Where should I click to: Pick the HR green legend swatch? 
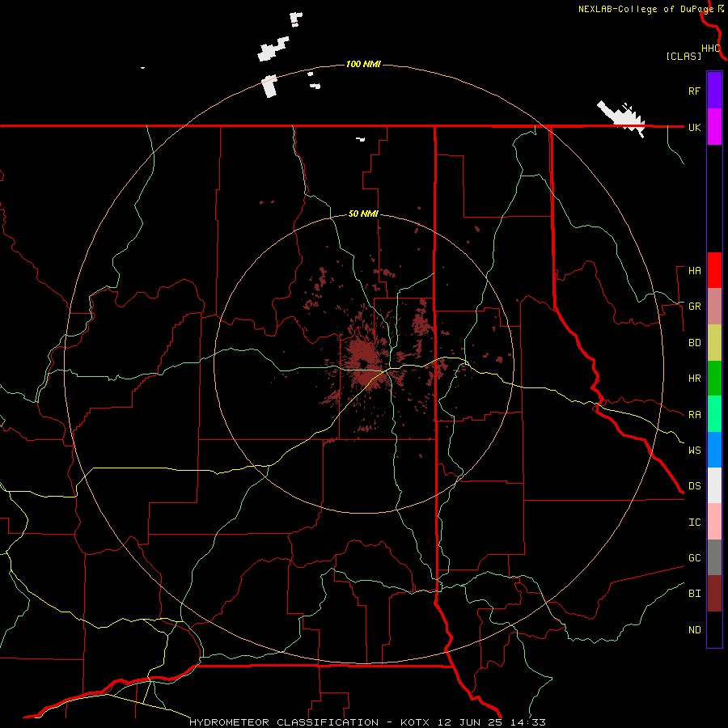[714, 379]
